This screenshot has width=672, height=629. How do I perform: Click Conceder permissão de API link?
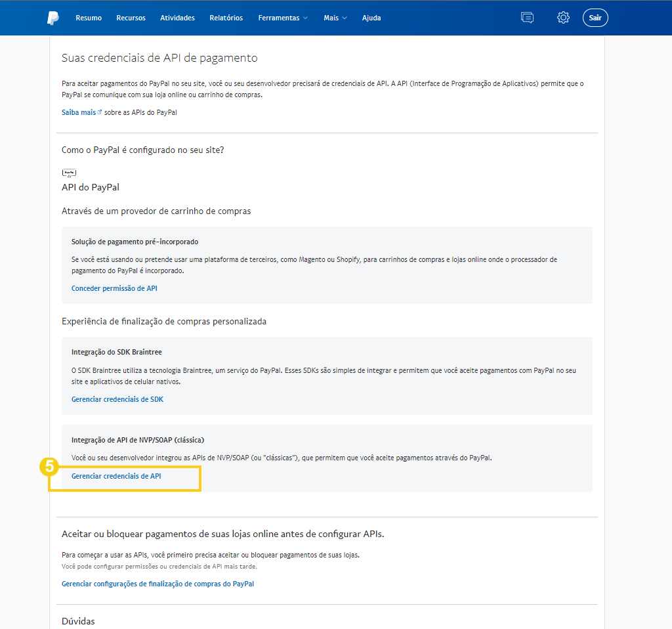click(x=114, y=288)
